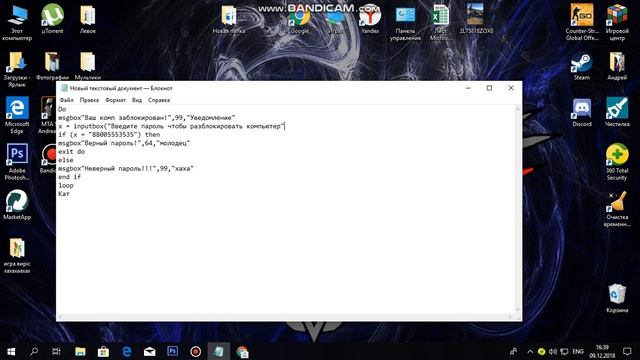This screenshot has width=640, height=360.
Task: Switch to Photoshop on the taskbar
Action: point(173,351)
